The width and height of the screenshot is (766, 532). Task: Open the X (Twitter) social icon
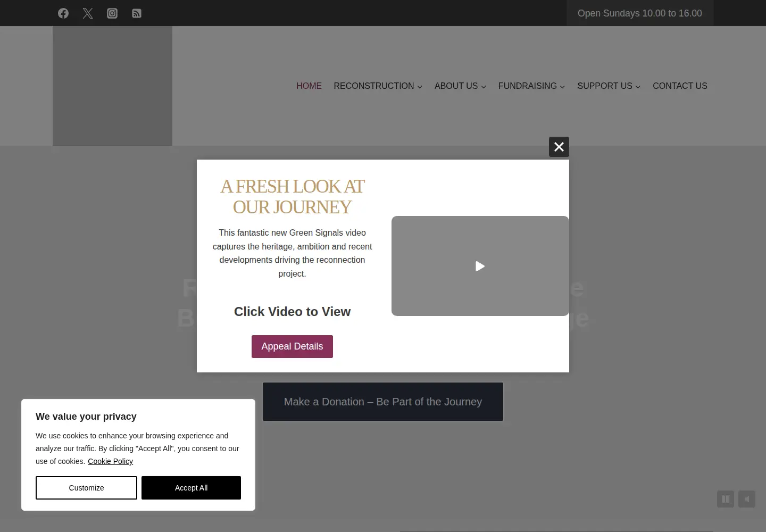tap(88, 13)
